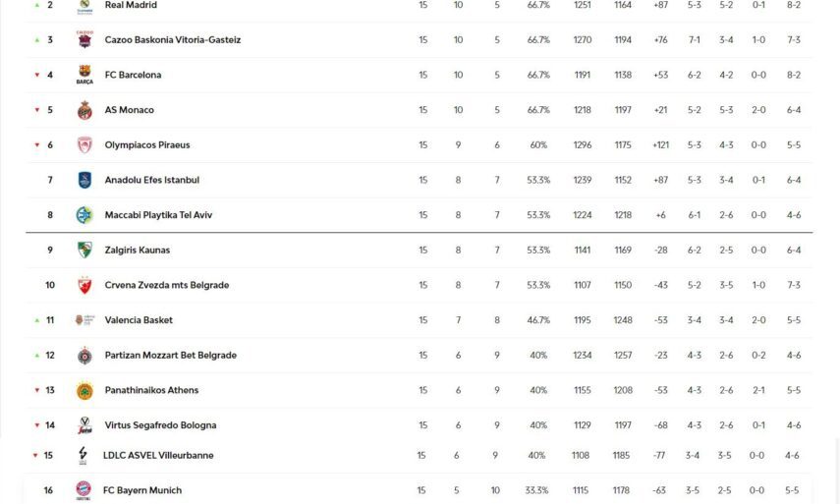Open the Valencia Basket team page
840x504 pixels.
click(x=139, y=320)
